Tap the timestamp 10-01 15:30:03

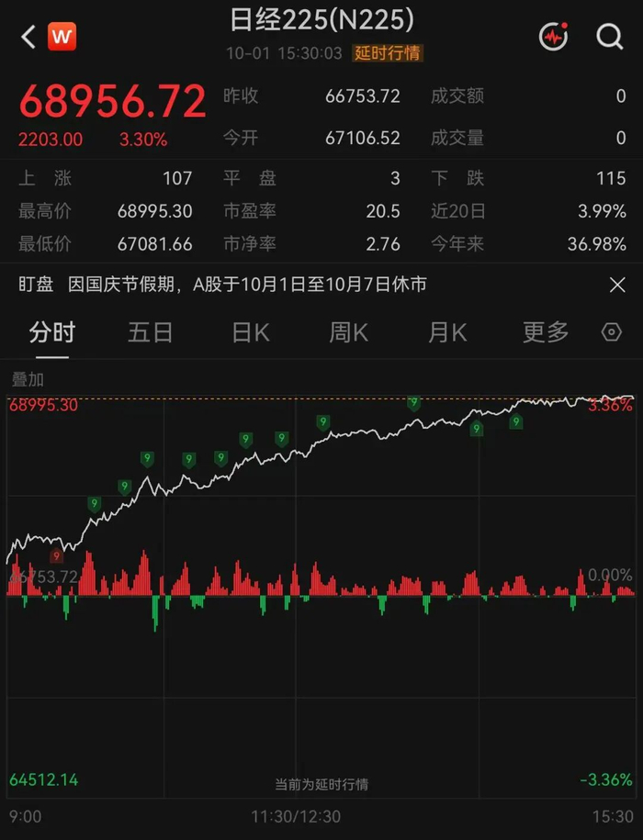pos(284,53)
